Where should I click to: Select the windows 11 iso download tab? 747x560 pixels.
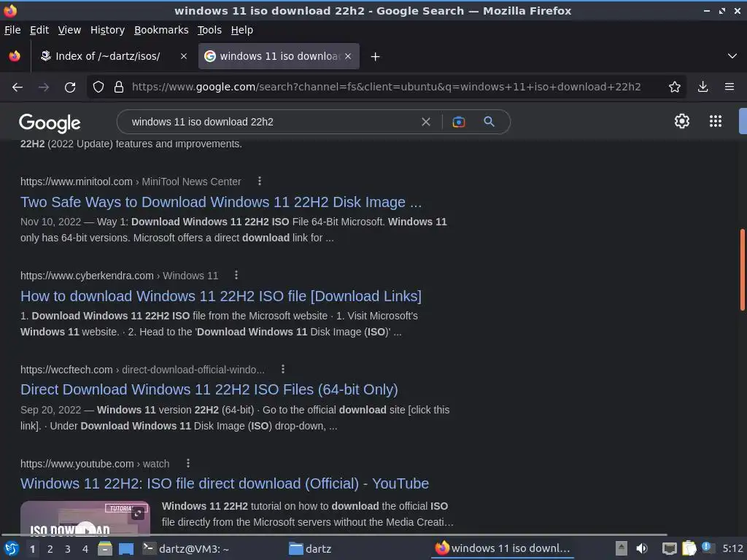(279, 56)
